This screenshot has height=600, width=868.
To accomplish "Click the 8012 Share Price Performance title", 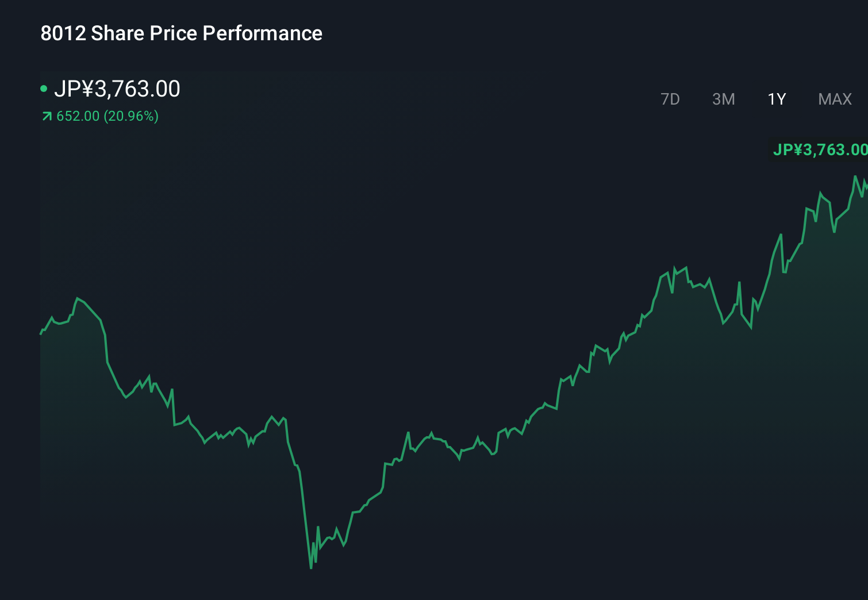I will tap(180, 33).
